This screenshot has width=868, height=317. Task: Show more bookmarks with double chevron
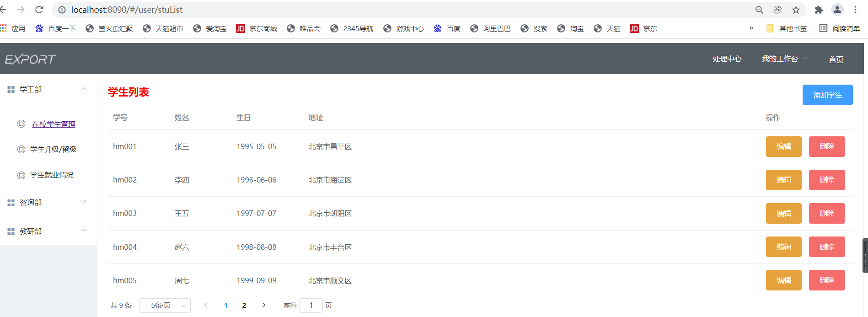pos(751,28)
